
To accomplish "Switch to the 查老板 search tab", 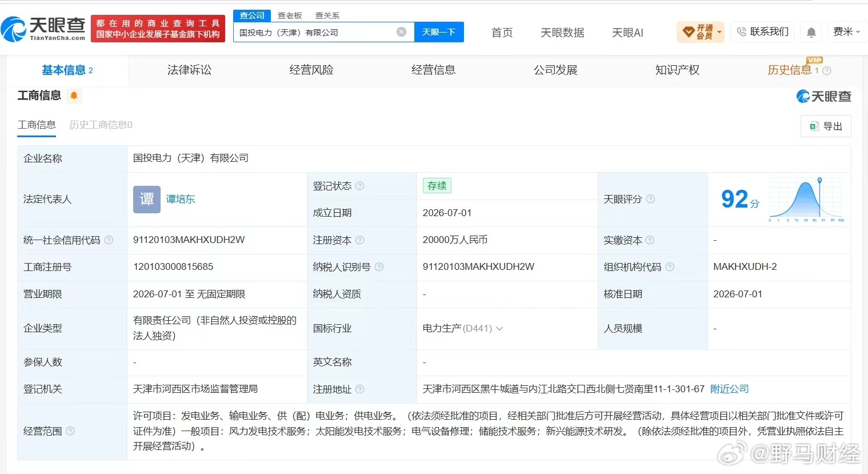I will point(290,15).
